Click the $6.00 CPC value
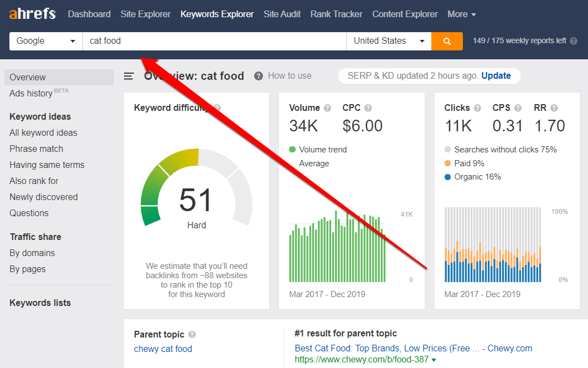Image resolution: width=588 pixels, height=368 pixels. click(362, 126)
